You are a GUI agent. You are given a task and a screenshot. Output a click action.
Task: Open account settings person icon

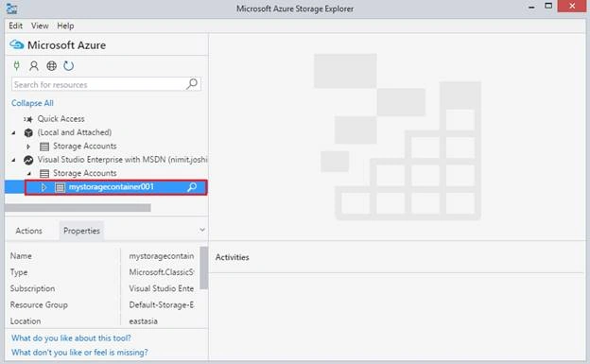[x=34, y=66]
